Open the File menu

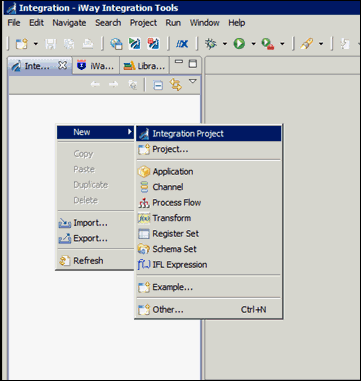point(14,23)
